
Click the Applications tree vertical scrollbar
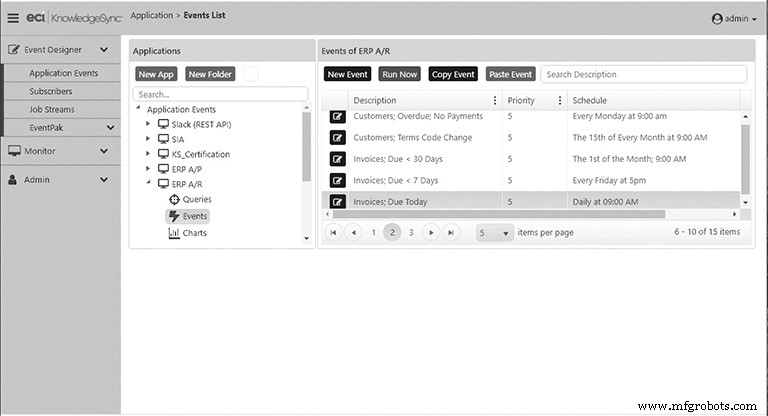point(307,147)
